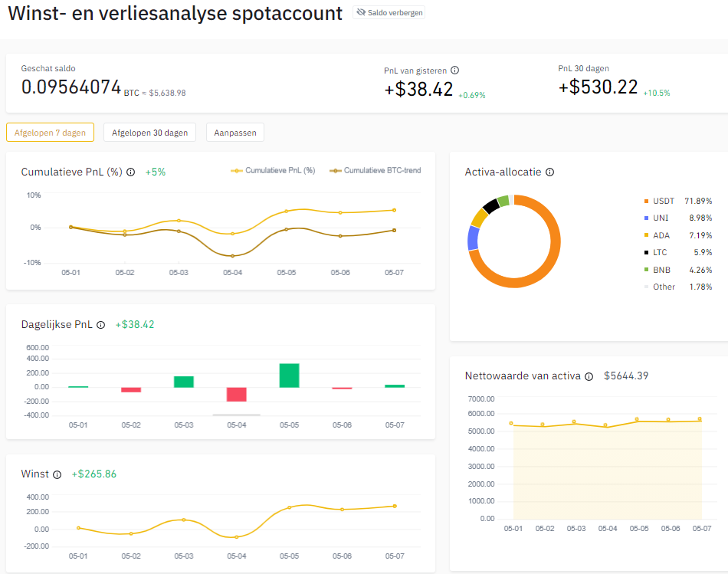Click info icon beside Cumulatieve PnL (%)

point(130,172)
